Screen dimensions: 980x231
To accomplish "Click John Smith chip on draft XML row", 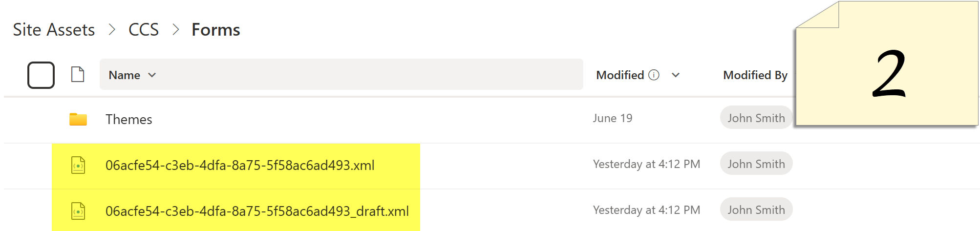I will coord(756,210).
